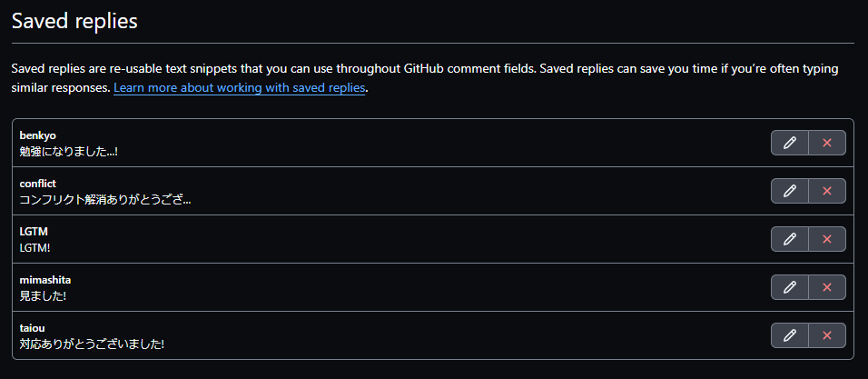Click the mimashita reply title
Image resolution: width=868 pixels, height=379 pixels.
[x=45, y=280]
